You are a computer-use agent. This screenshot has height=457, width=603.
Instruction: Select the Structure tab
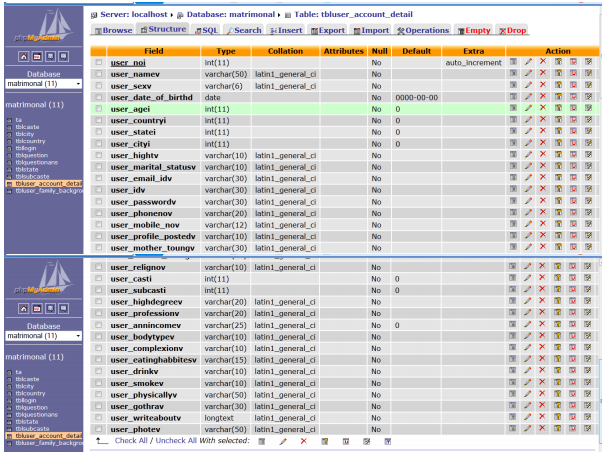(x=163, y=29)
